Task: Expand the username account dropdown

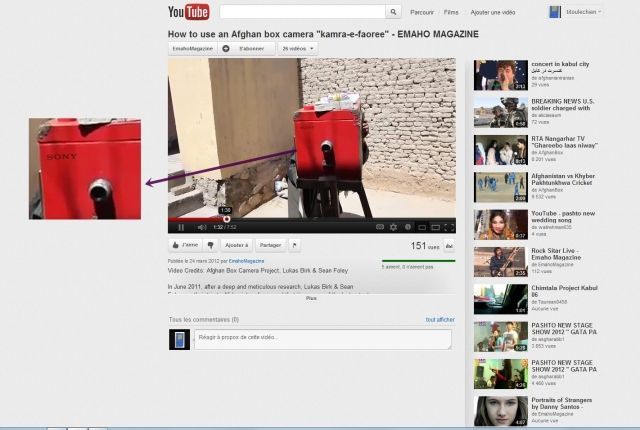Action: [x=584, y=12]
